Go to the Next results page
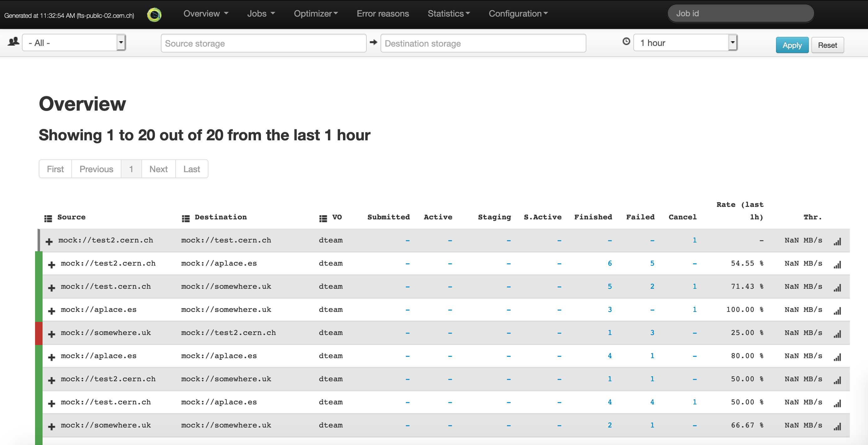Image resolution: width=868 pixels, height=445 pixels. click(158, 169)
